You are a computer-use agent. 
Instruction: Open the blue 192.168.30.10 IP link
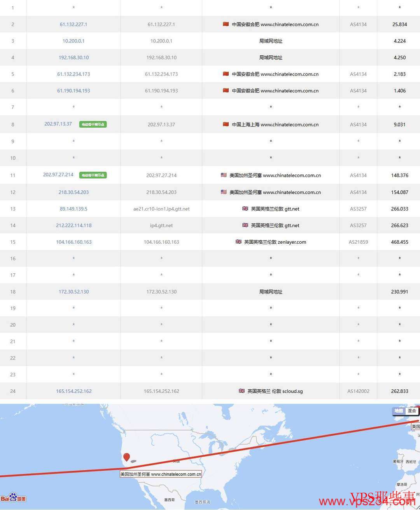coord(73,58)
